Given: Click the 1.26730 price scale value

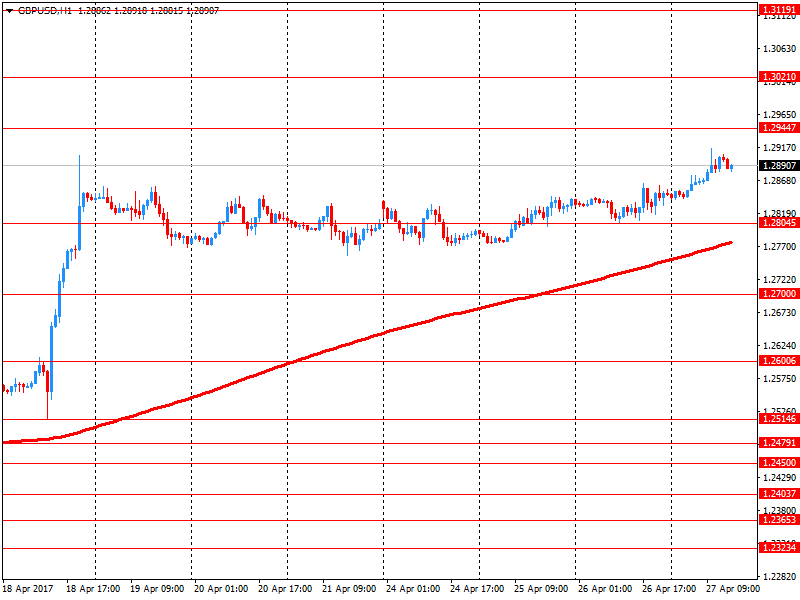Looking at the screenshot, I should click(780, 312).
